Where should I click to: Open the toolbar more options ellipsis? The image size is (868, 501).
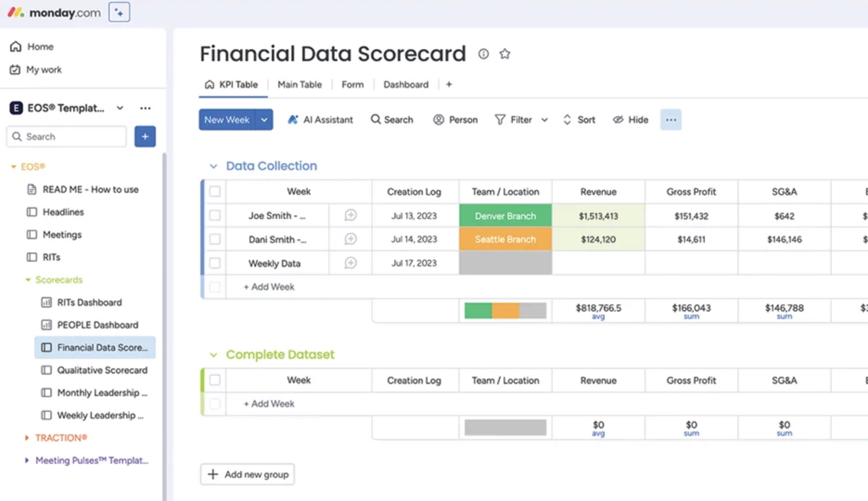tap(671, 120)
